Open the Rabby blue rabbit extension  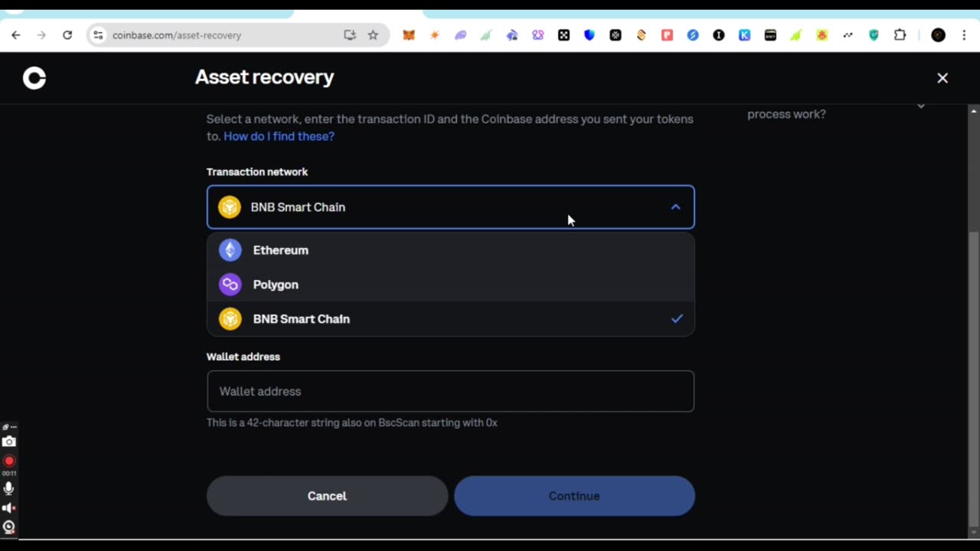click(x=512, y=35)
